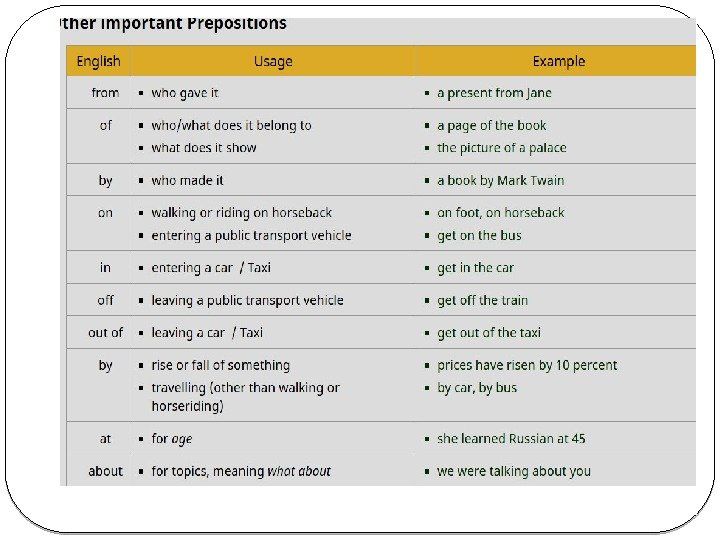Click 'she learned Russian at 45' example
Screen dimensions: 720x540
point(511,438)
